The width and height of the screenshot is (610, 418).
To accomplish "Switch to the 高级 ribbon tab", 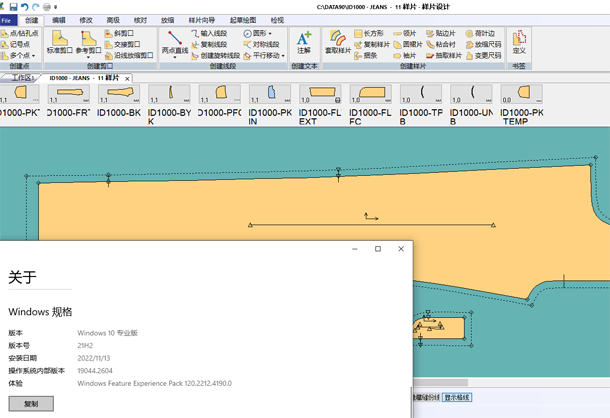I will click(113, 20).
